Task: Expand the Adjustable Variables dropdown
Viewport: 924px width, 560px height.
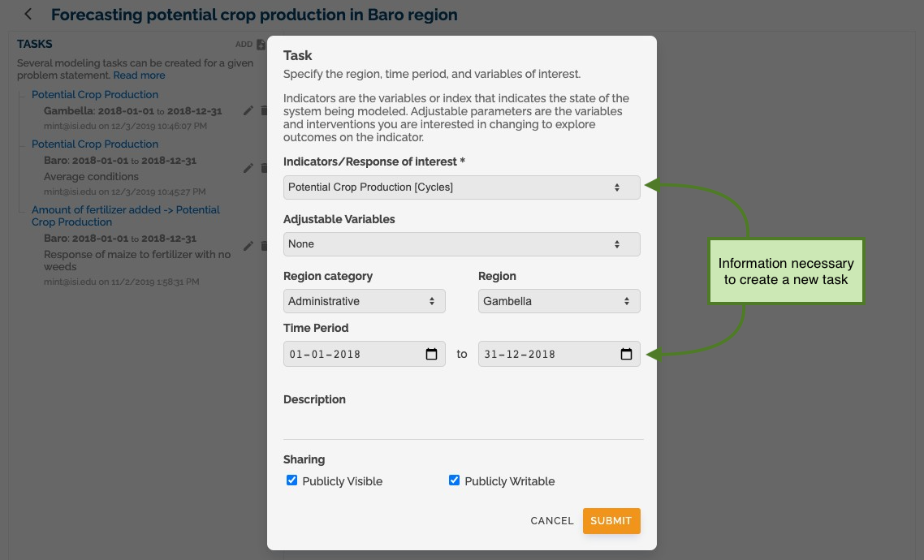Action: (461, 243)
